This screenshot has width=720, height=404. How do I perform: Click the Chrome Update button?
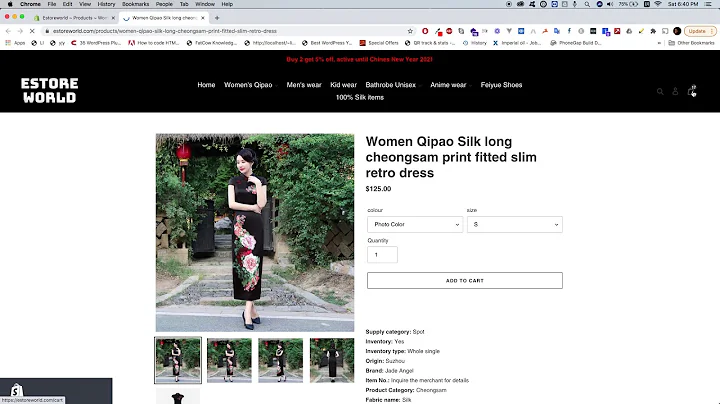click(700, 31)
